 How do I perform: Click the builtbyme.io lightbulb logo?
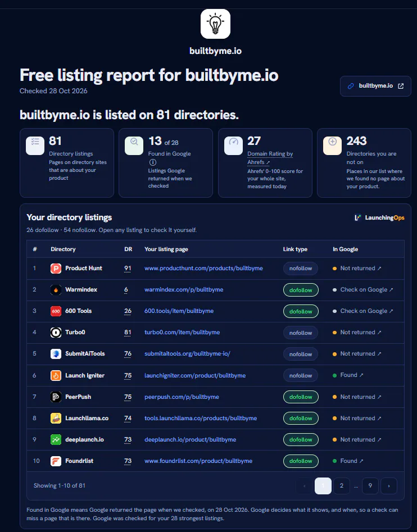tap(215, 24)
